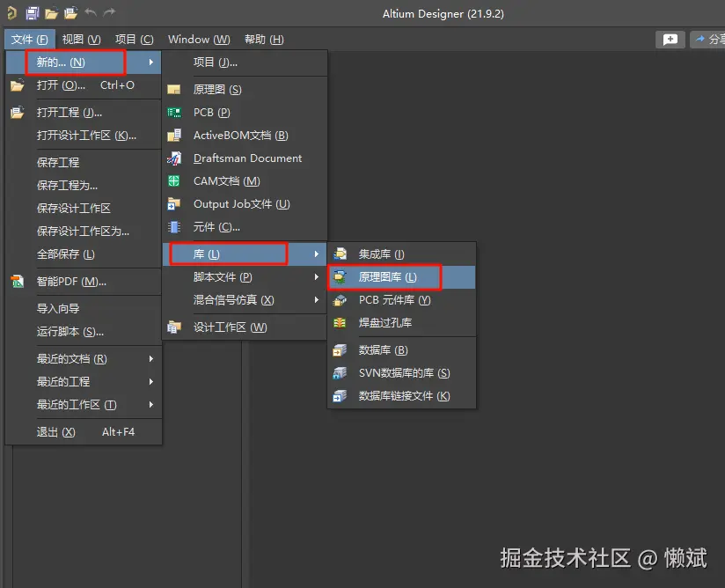Expand the 最近的工作区 (T) submenu arrow

(x=150, y=404)
